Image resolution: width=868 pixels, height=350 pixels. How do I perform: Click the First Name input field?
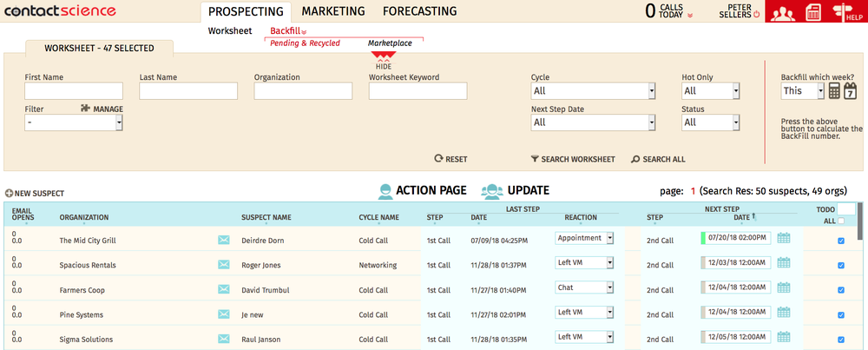[74, 91]
